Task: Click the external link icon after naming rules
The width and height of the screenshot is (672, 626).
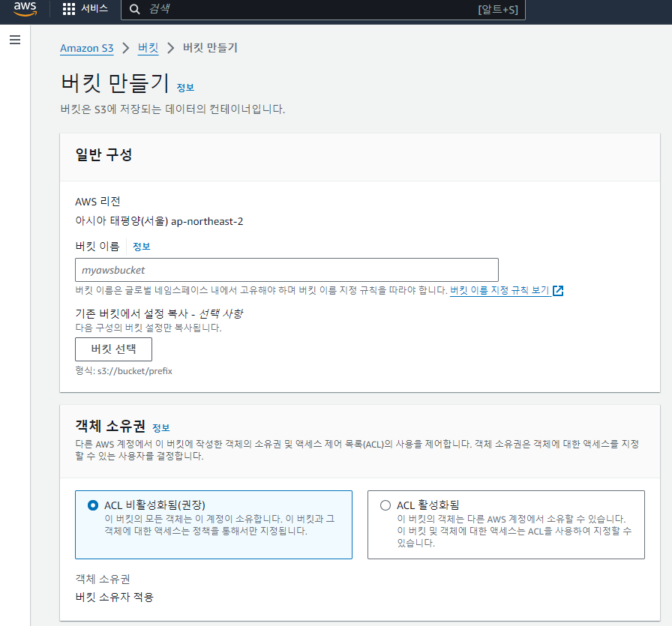Action: pyautogui.click(x=558, y=291)
